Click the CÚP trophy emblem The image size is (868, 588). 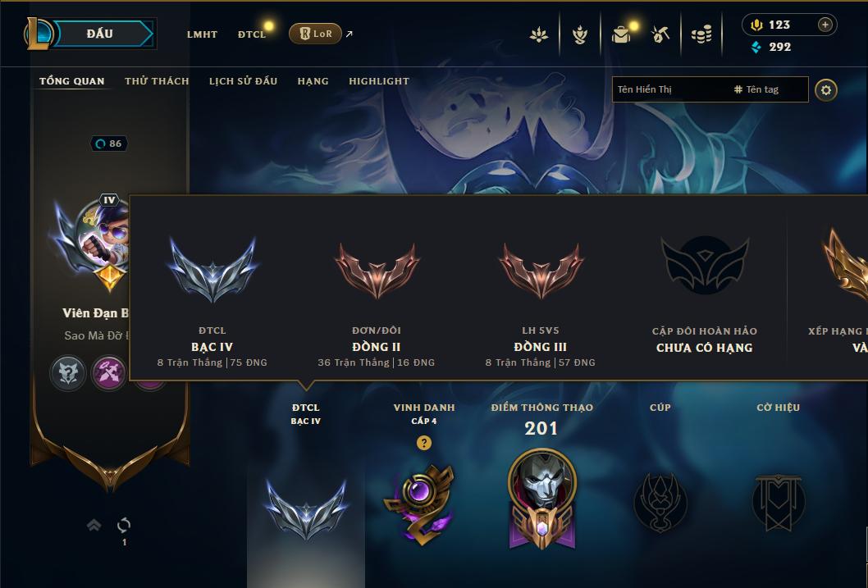click(x=660, y=502)
